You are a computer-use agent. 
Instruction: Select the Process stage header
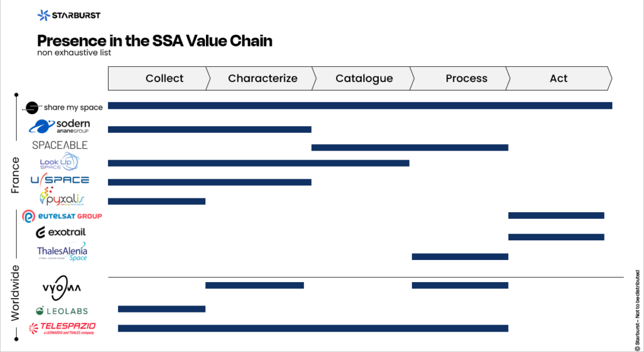pos(466,78)
